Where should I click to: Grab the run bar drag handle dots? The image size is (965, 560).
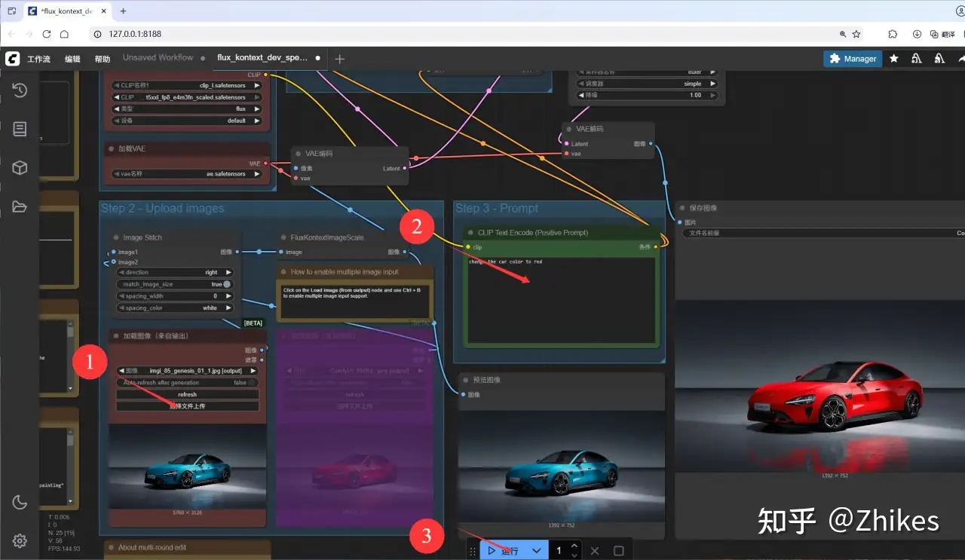tap(473, 551)
